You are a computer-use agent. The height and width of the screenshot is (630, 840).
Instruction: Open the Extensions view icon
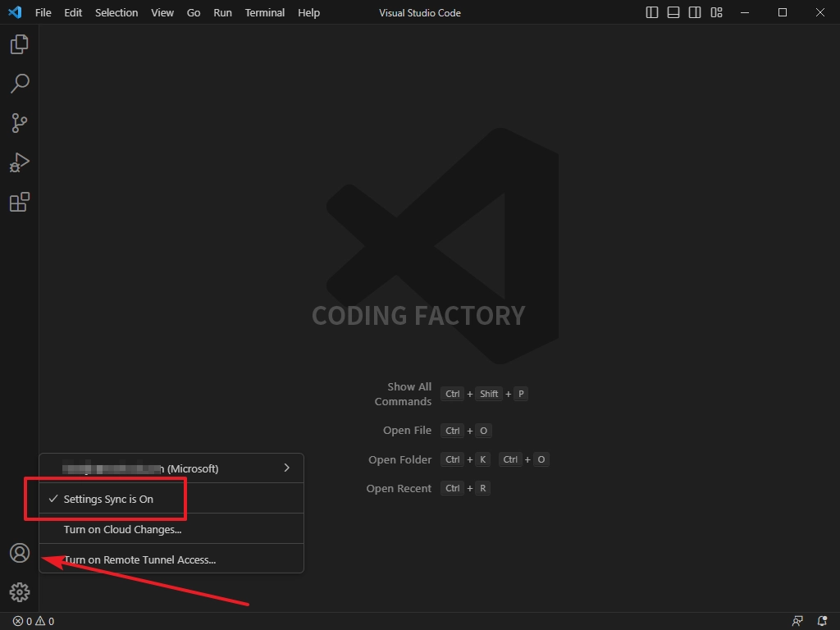20,202
